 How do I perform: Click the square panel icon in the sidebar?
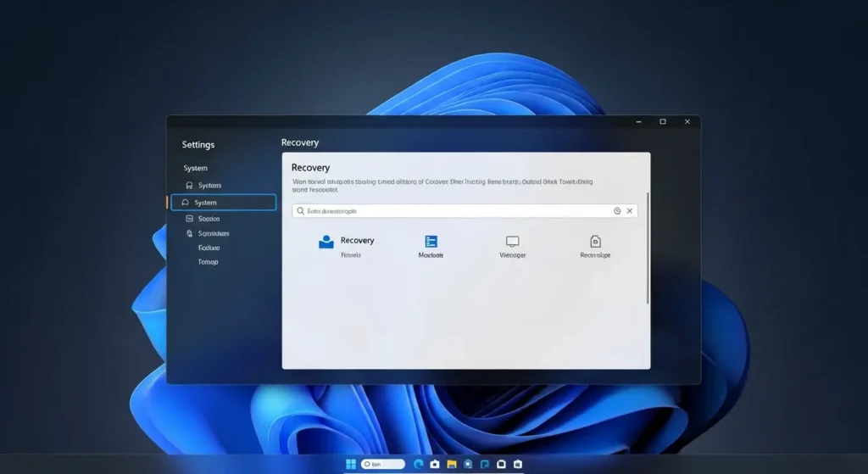coord(189,219)
